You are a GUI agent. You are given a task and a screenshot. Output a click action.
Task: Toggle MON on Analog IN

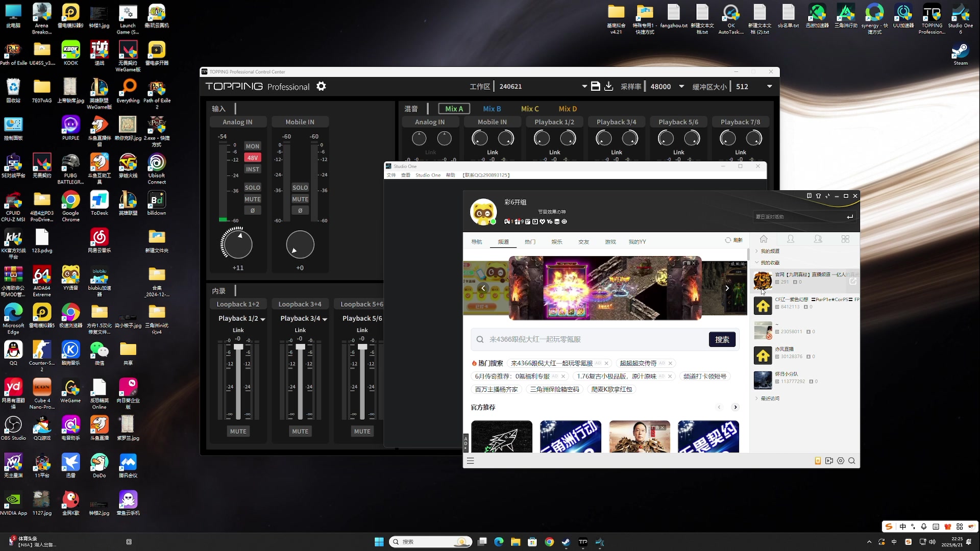253,146
